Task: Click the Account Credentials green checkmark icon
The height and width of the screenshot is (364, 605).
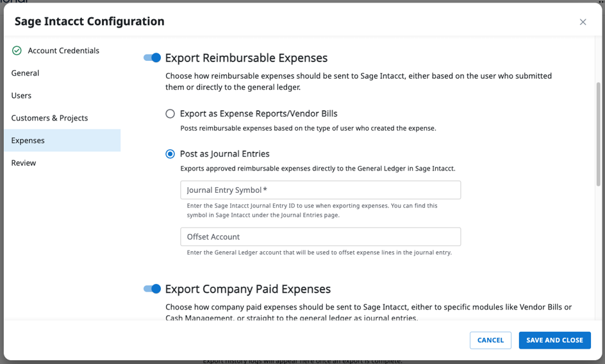Action: pos(17,51)
